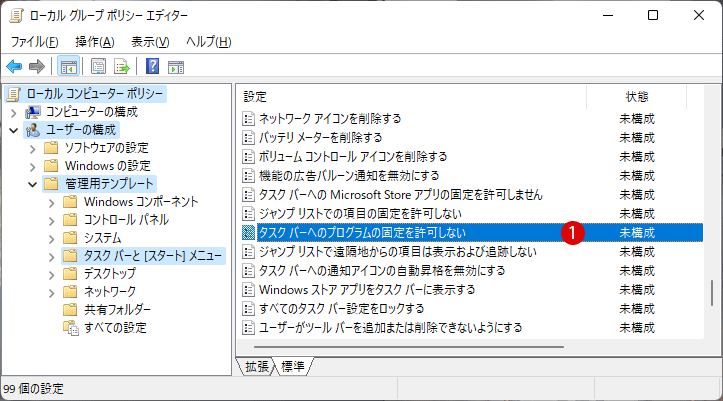This screenshot has width=723, height=401.
Task: Click the vertical scrollbar thumb in settings list
Action: click(712, 293)
